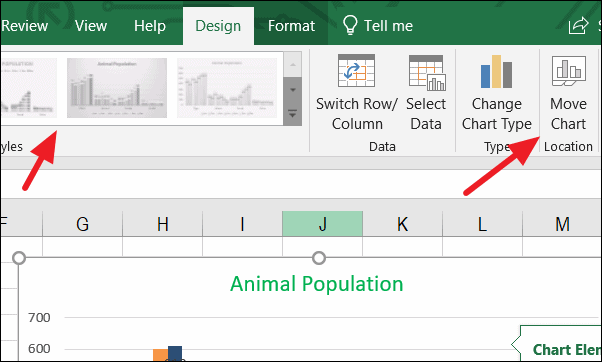Viewport: 602px width, 362px height.
Task: Switch to the Format tab
Action: [291, 26]
